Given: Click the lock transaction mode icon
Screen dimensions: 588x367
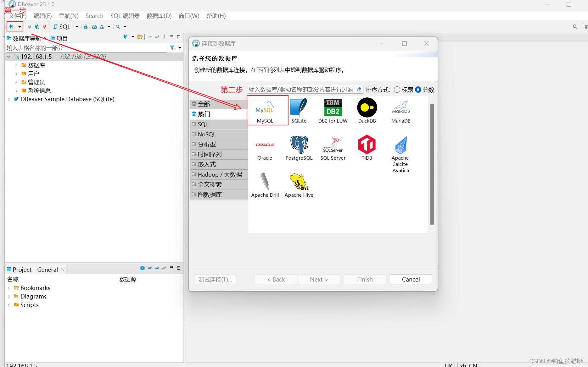Looking at the screenshot, I should (x=85, y=27).
